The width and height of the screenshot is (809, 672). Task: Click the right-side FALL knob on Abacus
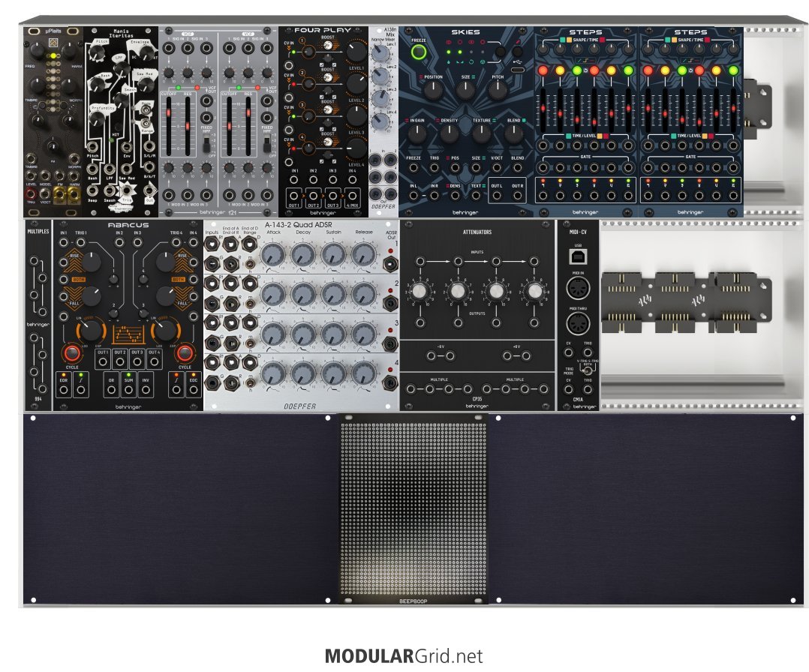[166, 296]
